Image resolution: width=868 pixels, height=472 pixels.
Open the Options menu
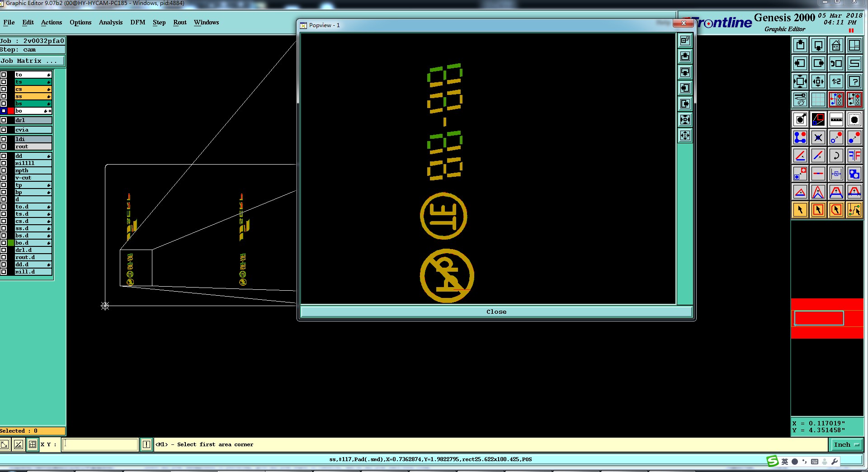pos(80,22)
